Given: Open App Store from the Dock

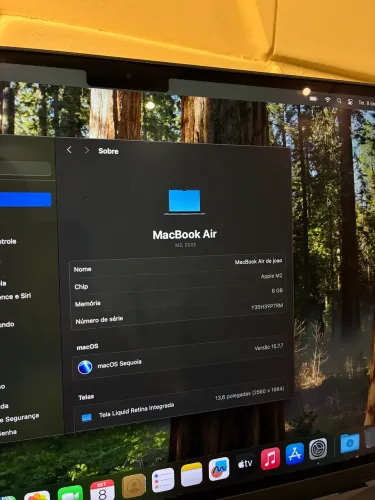Looking at the screenshot, I should tap(295, 453).
